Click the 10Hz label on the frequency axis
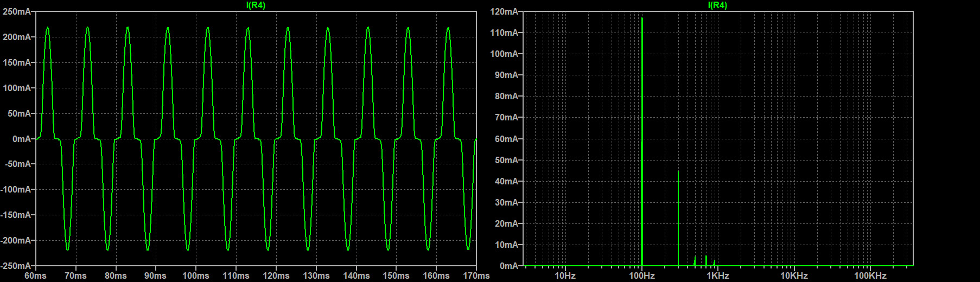980x282 pixels. [565, 275]
